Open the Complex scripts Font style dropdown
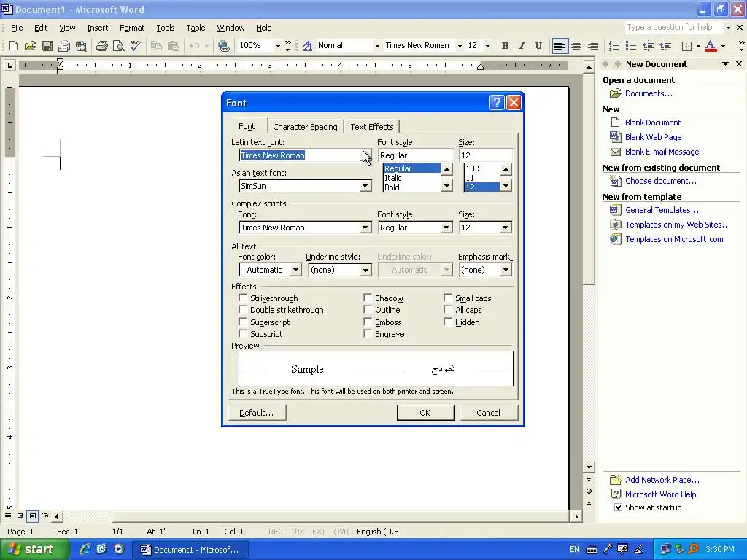The image size is (747, 560). (x=446, y=227)
